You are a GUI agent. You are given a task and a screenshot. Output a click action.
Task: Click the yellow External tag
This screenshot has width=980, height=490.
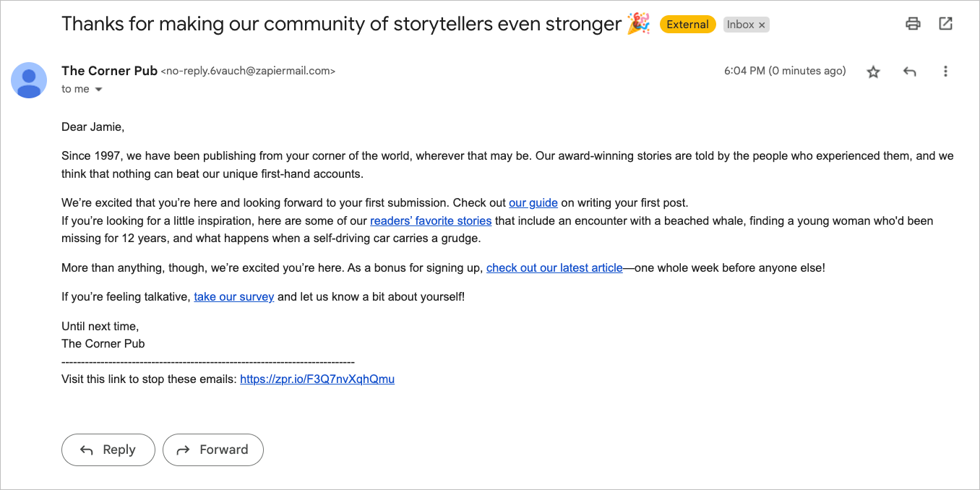coord(687,25)
